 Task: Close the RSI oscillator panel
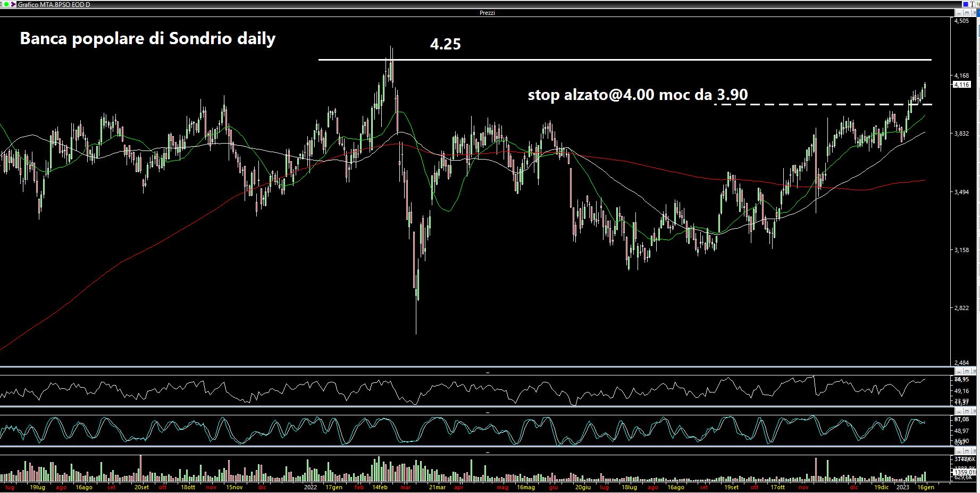(974, 371)
